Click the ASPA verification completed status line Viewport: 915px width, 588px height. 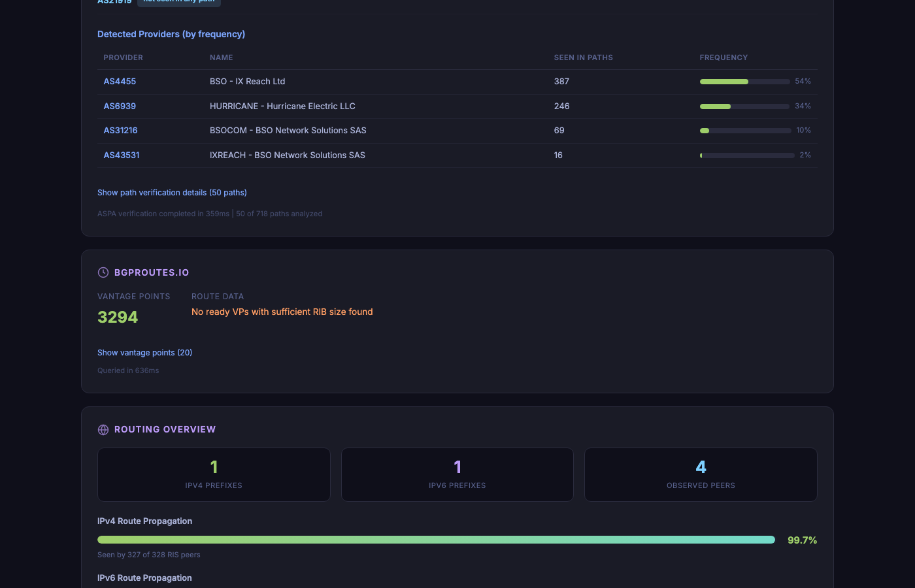point(210,214)
